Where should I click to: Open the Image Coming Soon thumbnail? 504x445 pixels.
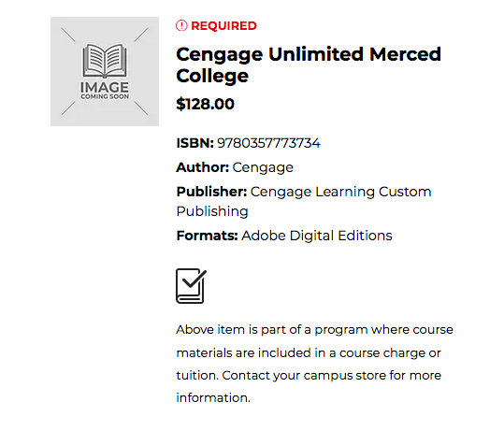pyautogui.click(x=105, y=71)
